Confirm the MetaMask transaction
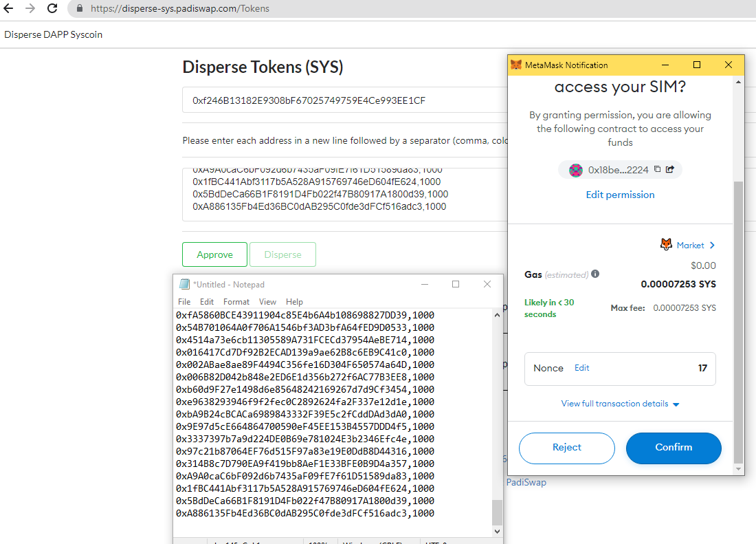The image size is (756, 544). [x=674, y=448]
